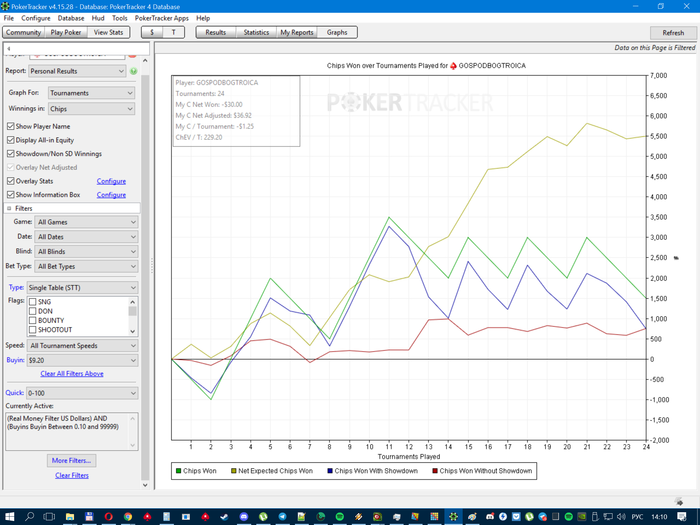Select the T tournament mode button
Screen dimensions: 700x525
(x=174, y=33)
